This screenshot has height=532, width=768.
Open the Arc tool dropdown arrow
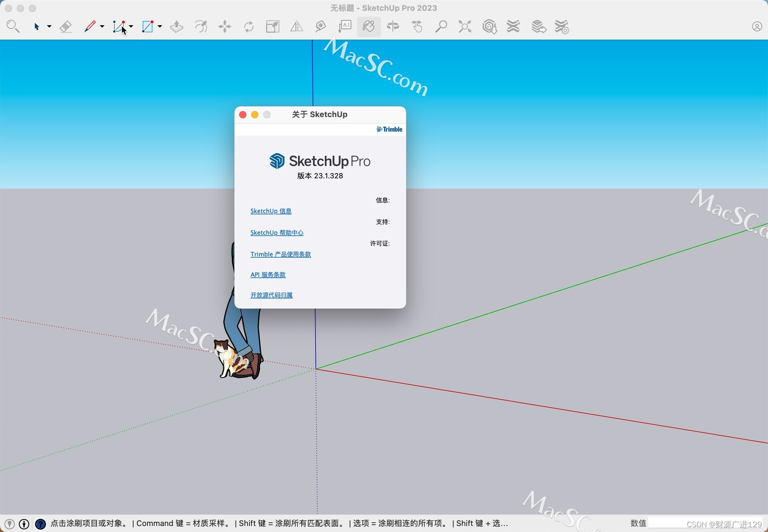[131, 27]
